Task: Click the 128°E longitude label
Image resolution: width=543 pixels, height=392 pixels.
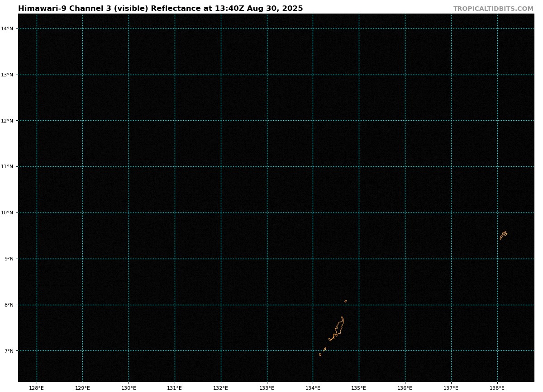Action: tap(37, 388)
